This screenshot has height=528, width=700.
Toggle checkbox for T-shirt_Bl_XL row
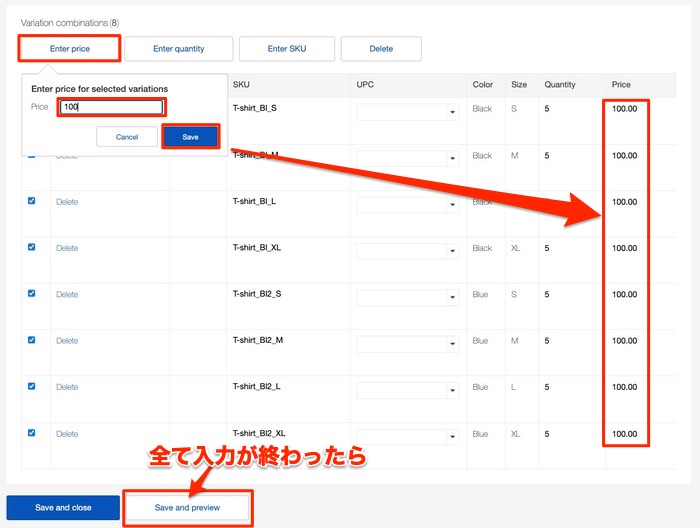coord(31,247)
